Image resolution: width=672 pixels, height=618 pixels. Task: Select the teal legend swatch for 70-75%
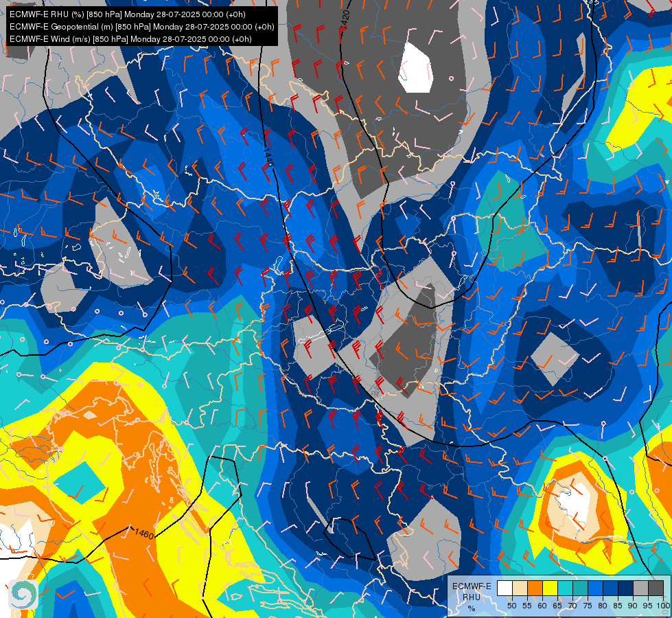[x=580, y=588]
